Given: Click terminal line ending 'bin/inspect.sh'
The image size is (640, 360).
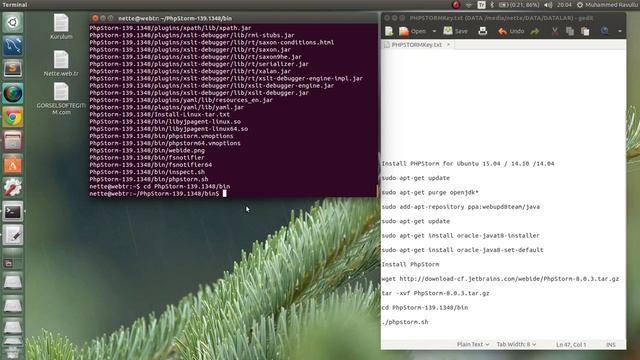Looking at the screenshot, I should tap(147, 172).
